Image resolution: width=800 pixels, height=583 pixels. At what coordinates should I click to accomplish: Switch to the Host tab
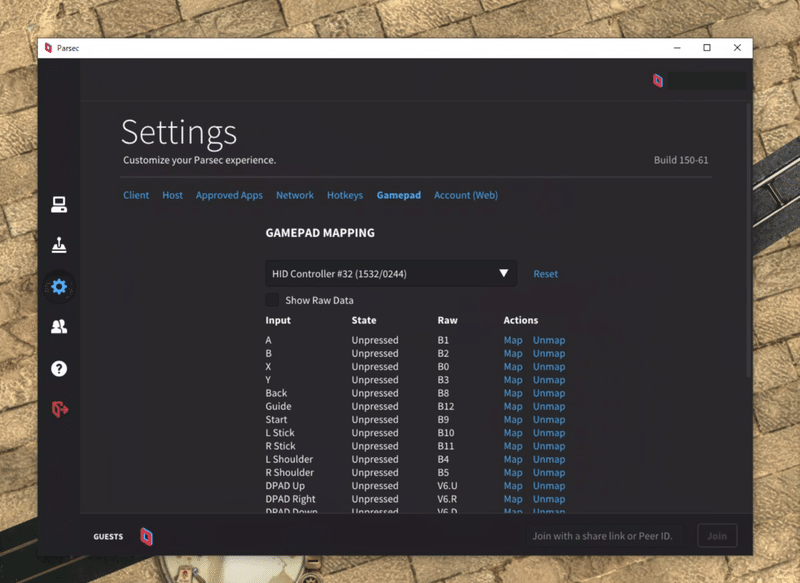click(x=172, y=195)
